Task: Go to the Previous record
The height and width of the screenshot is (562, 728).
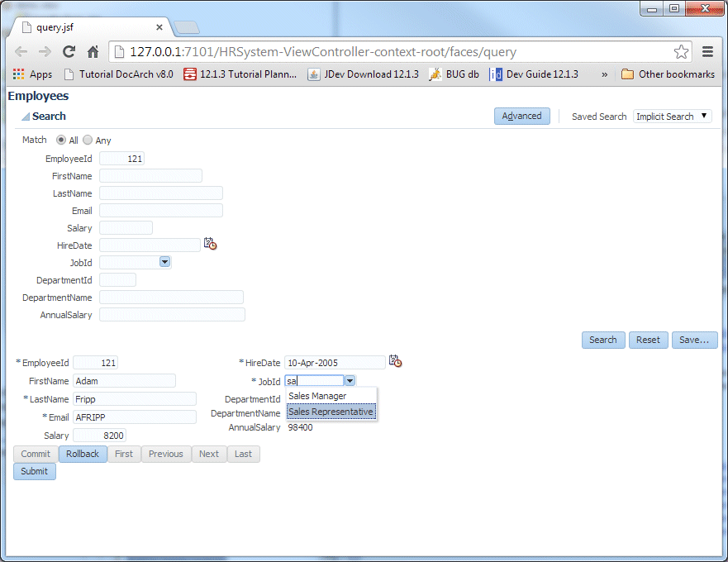Action: [x=166, y=454]
